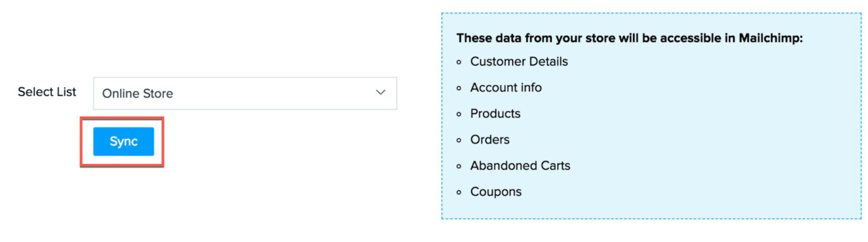The image size is (868, 242).
Task: Click the bullet beside Coupons
Action: 459,193
